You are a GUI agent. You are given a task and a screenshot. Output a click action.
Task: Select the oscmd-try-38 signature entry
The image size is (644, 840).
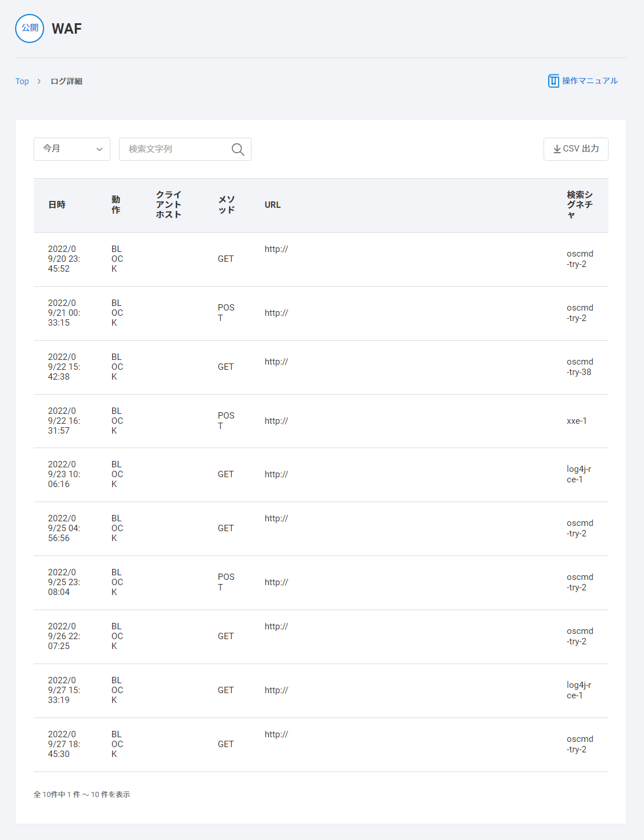click(x=580, y=367)
